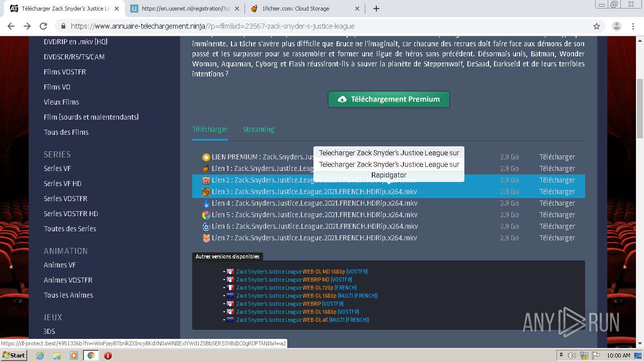Image resolution: width=644 pixels, height=362 pixels.
Task: Open the WEBRIP MD [VOSTFR] version
Action: (294, 280)
